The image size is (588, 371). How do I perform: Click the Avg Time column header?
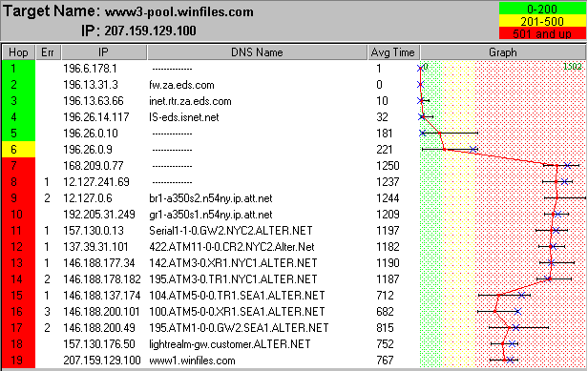click(393, 52)
